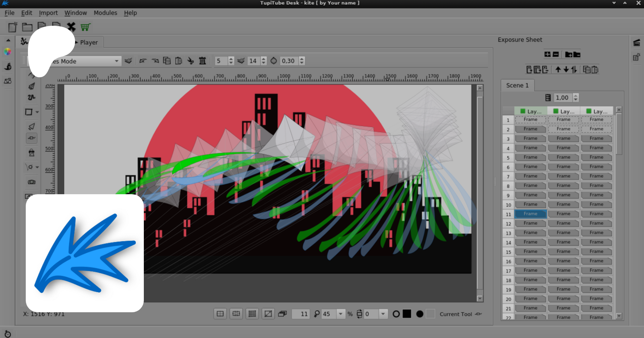Toggle the first green layer visibility square
The width and height of the screenshot is (644, 338).
pyautogui.click(x=523, y=111)
